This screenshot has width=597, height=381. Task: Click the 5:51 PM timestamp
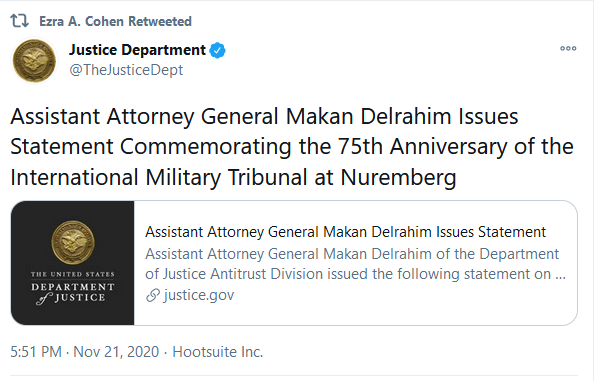(36, 352)
